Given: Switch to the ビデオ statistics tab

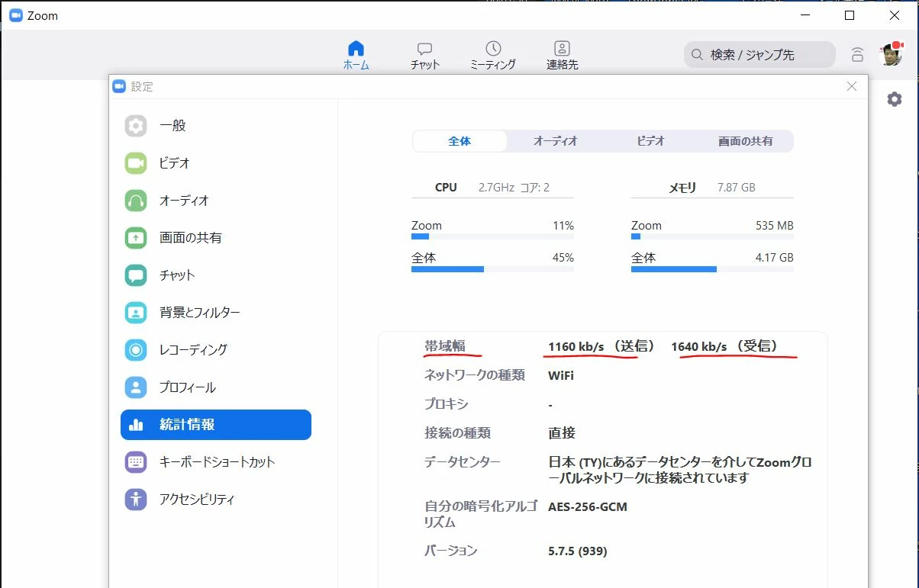Looking at the screenshot, I should point(650,141).
